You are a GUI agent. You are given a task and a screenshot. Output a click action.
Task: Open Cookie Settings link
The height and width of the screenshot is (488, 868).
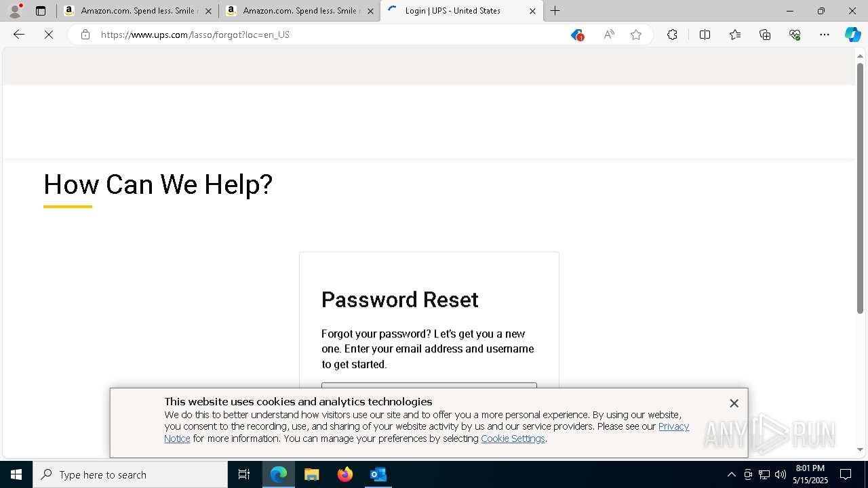click(x=513, y=439)
